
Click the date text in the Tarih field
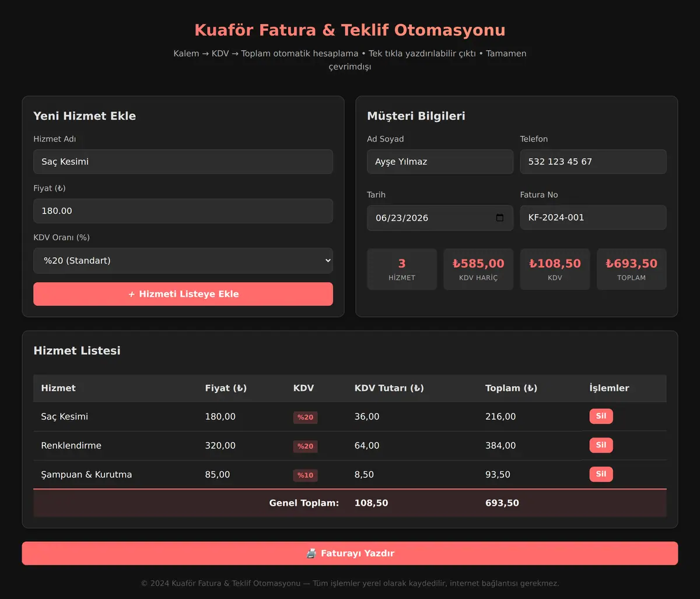(402, 218)
